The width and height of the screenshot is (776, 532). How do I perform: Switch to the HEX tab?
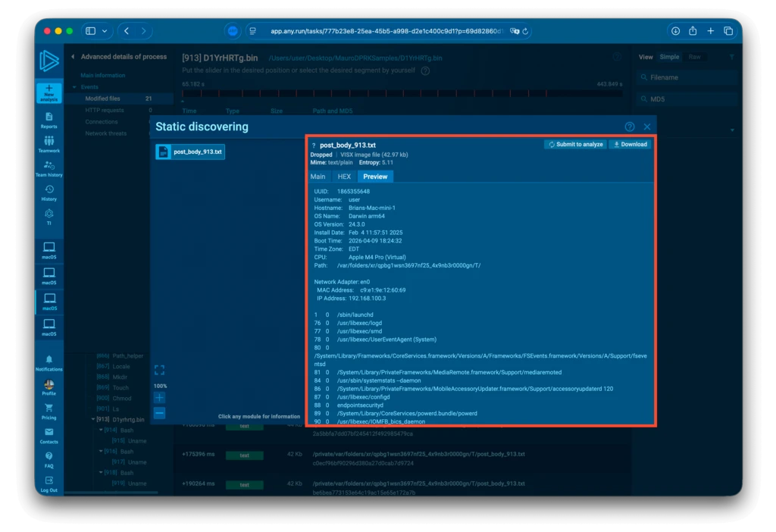click(x=344, y=177)
